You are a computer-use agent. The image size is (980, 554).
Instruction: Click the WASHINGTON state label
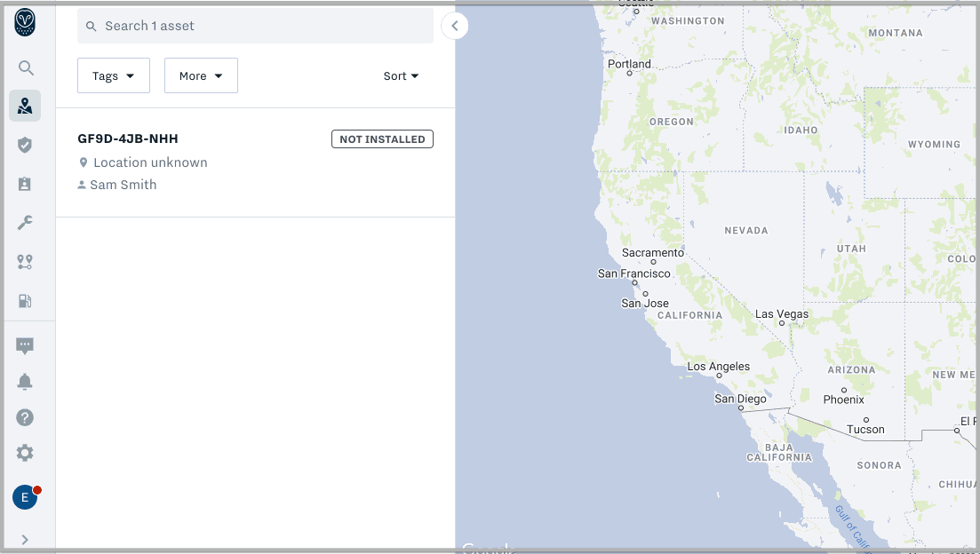[x=688, y=21]
